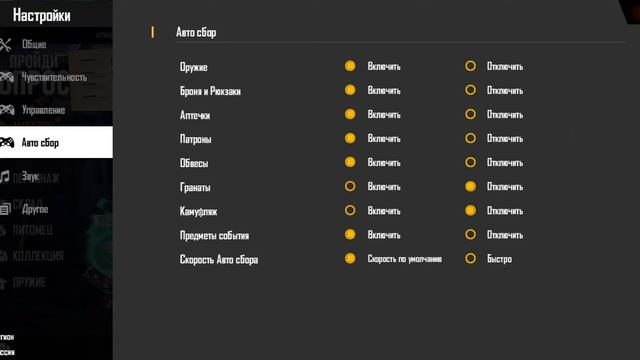Click the Патроны row label
The image size is (640, 360).
click(x=196, y=139)
